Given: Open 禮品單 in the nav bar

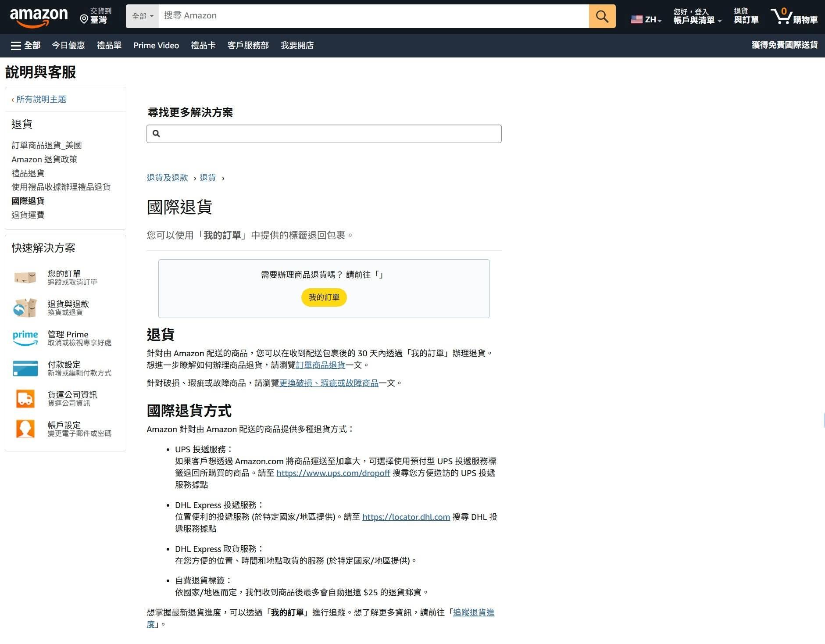Looking at the screenshot, I should (x=109, y=45).
